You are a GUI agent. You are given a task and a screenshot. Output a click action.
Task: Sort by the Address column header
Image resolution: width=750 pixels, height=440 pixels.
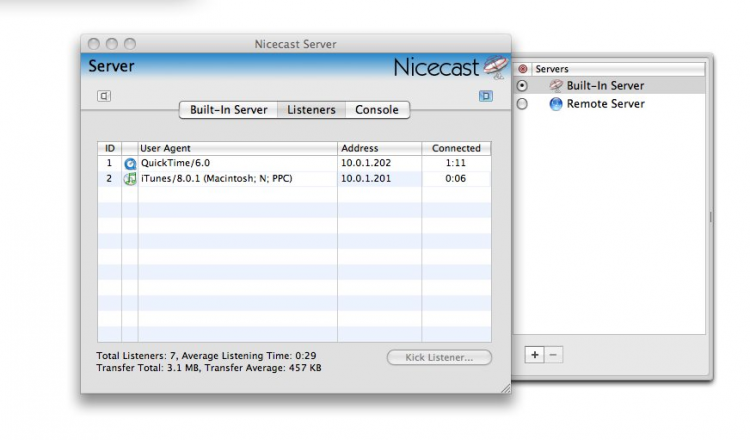tap(379, 148)
